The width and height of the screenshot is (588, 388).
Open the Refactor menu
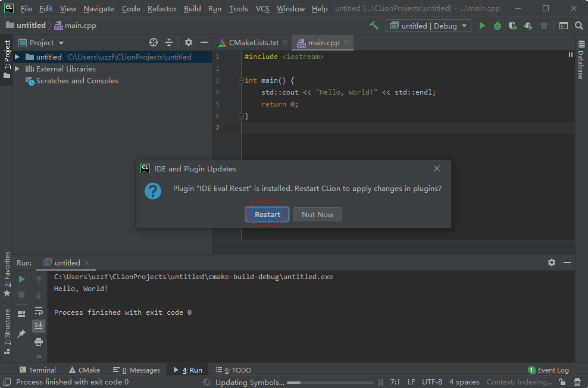(162, 9)
